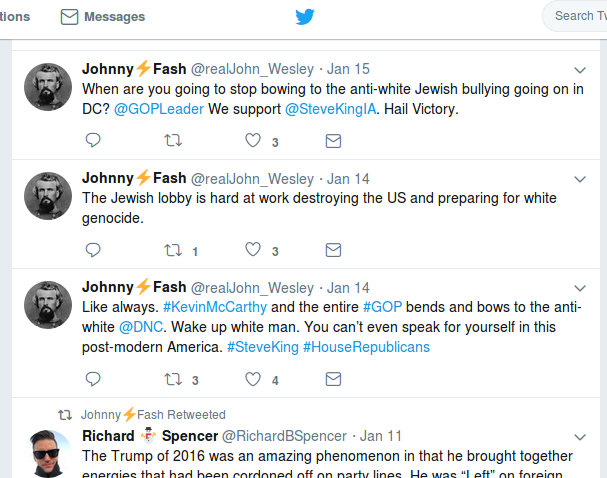This screenshot has width=607, height=478.
Task: Retweet the Jewish lobby tweet
Action: click(x=173, y=250)
